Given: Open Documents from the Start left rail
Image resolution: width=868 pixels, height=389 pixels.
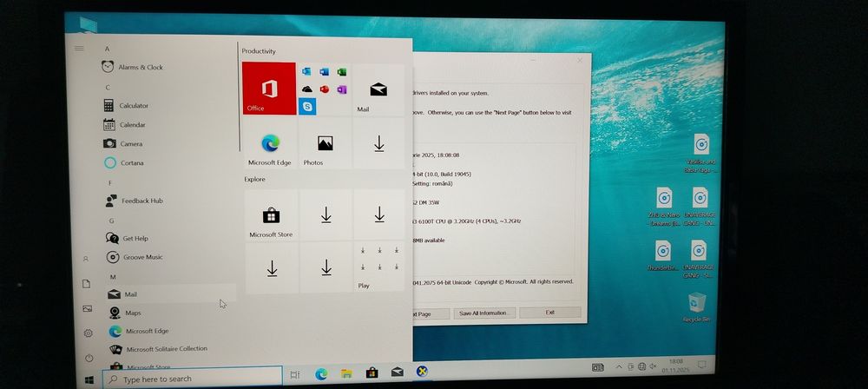Looking at the screenshot, I should tap(86, 284).
